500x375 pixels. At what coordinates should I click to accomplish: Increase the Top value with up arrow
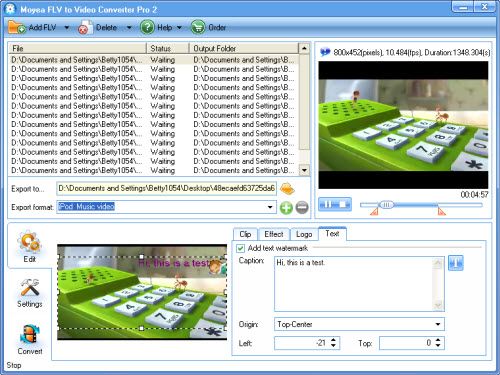(x=438, y=340)
